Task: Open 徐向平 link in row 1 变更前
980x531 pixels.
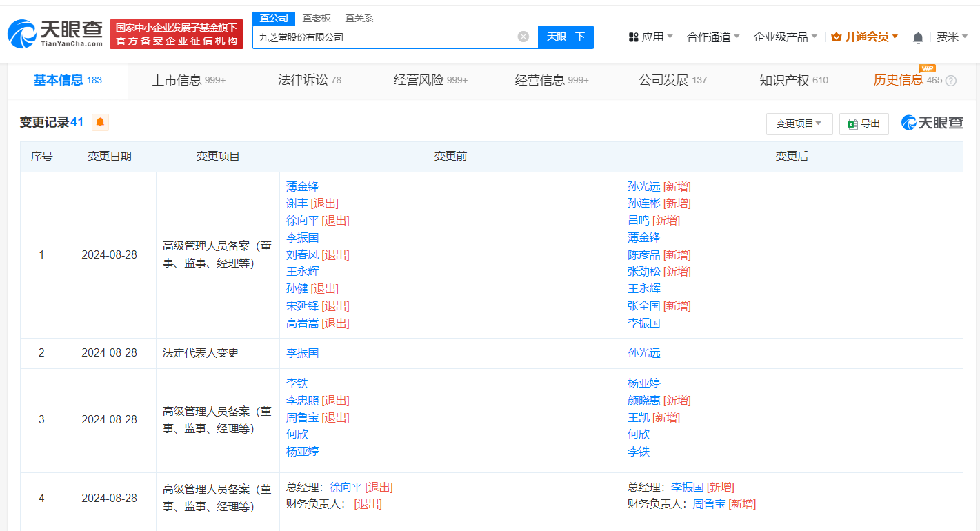Action: (303, 221)
